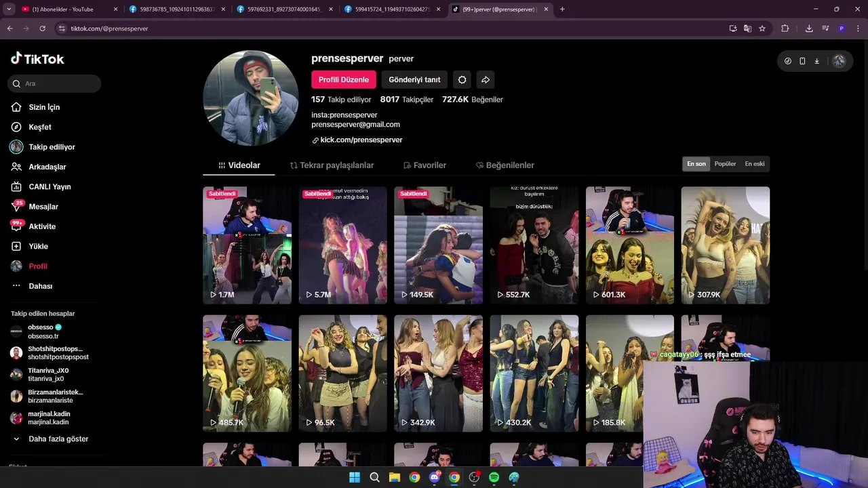Click the mobile phone app icon
The height and width of the screenshot is (488, 868).
[802, 61]
